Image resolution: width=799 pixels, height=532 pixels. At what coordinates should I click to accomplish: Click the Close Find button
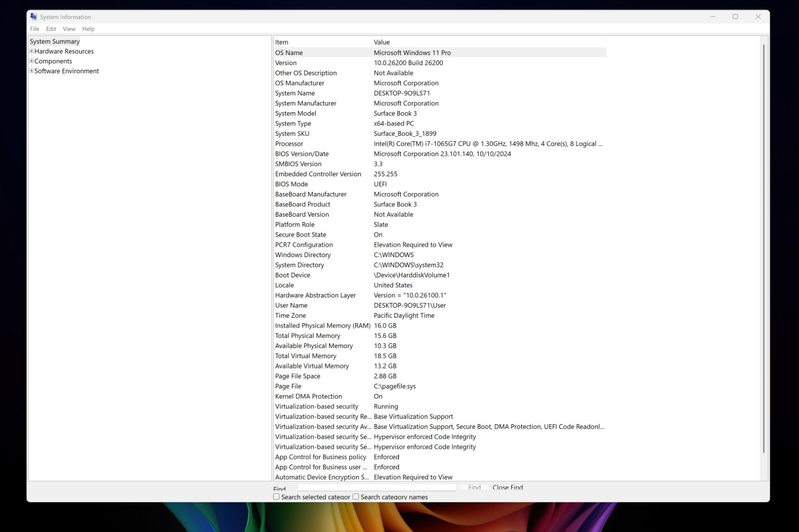pyautogui.click(x=507, y=487)
